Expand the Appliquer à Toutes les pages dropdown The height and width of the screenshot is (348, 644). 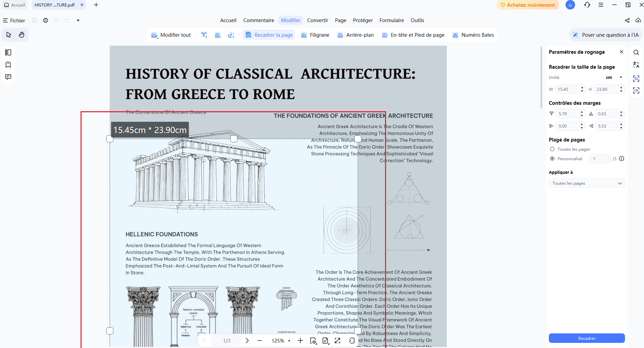(x=587, y=183)
